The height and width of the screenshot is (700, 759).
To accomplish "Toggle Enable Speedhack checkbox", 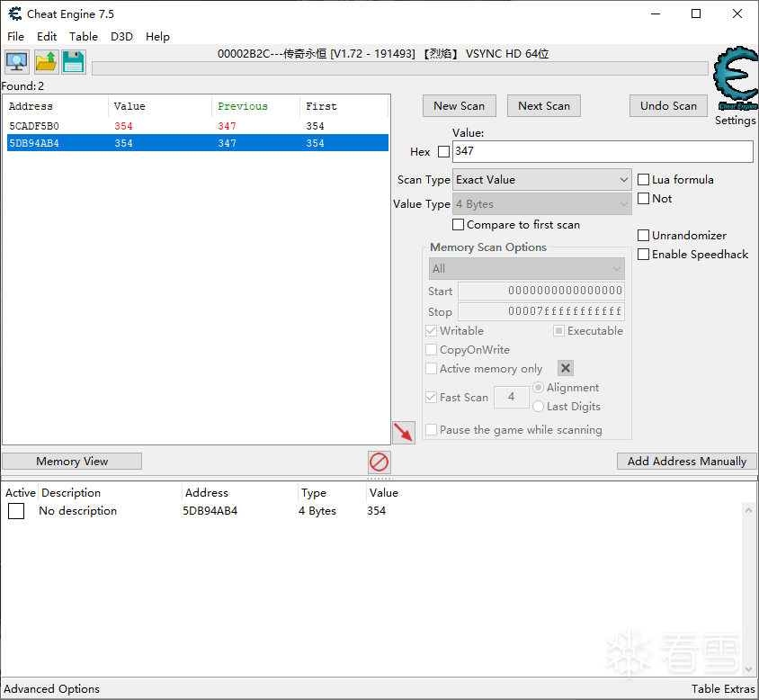I will click(643, 255).
